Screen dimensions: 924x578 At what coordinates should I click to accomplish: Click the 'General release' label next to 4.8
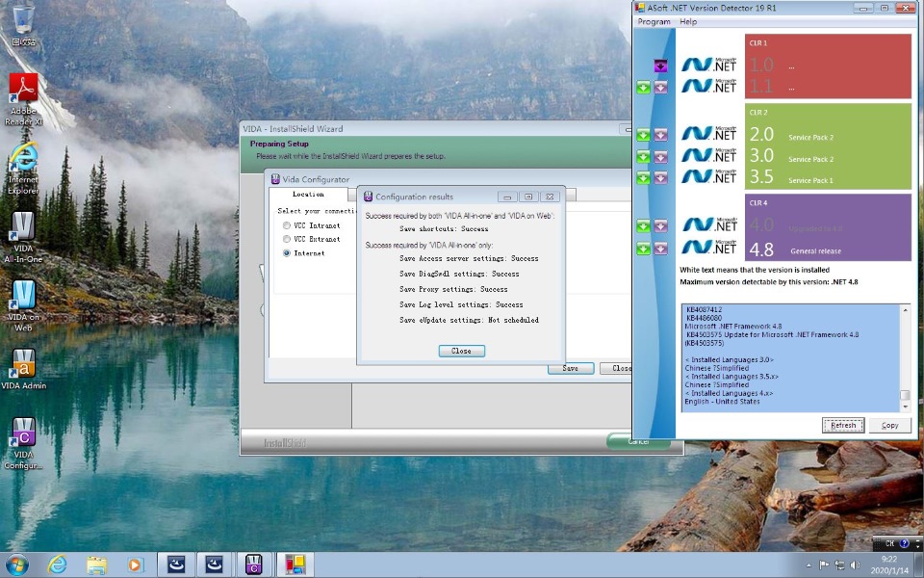tap(815, 251)
